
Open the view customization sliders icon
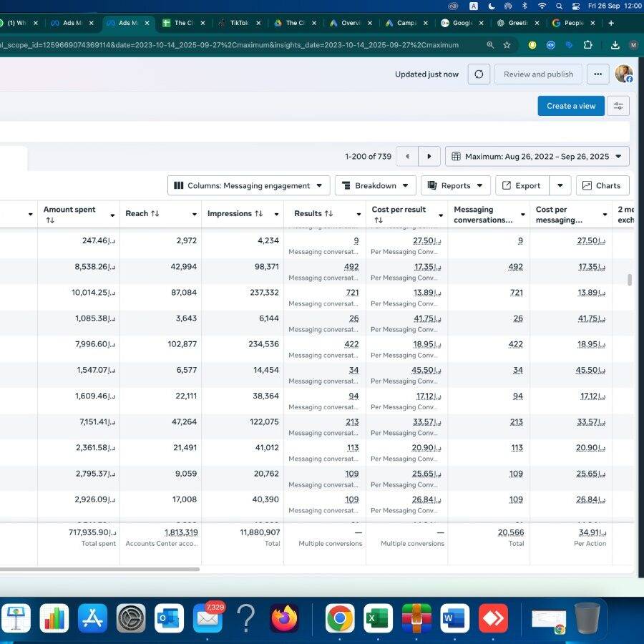click(618, 106)
